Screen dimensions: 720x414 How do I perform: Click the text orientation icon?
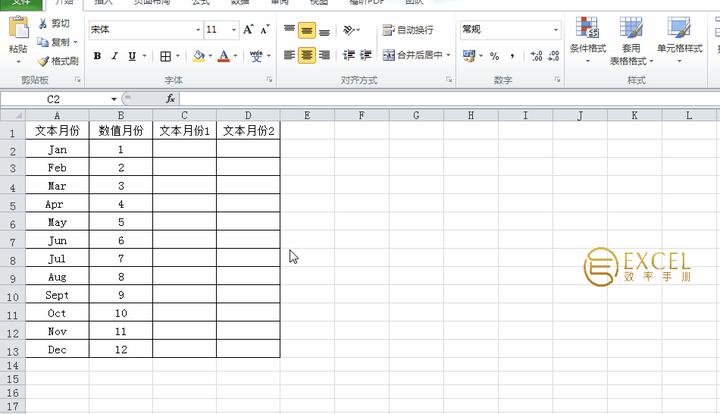[349, 30]
